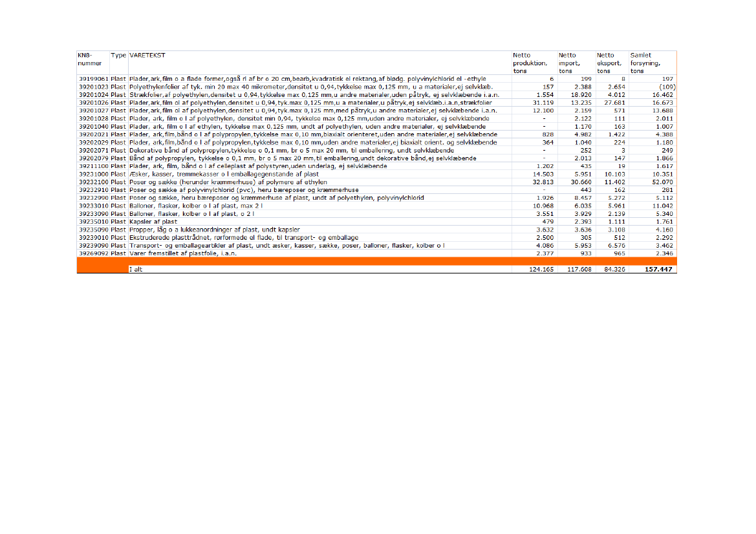Click KN8 code 39201023
Image resolution: width=756 pixels, height=534 pixels.
click(94, 87)
